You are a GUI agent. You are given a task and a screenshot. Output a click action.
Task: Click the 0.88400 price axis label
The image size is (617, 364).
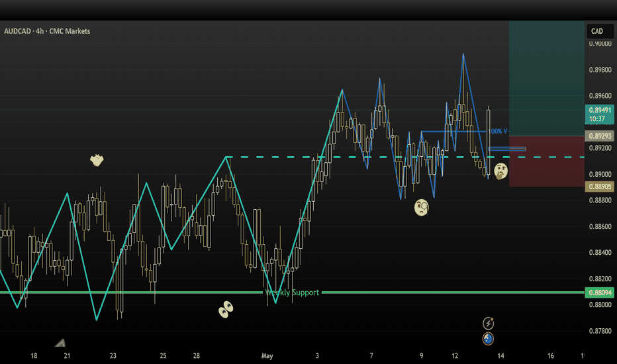pyautogui.click(x=600, y=253)
